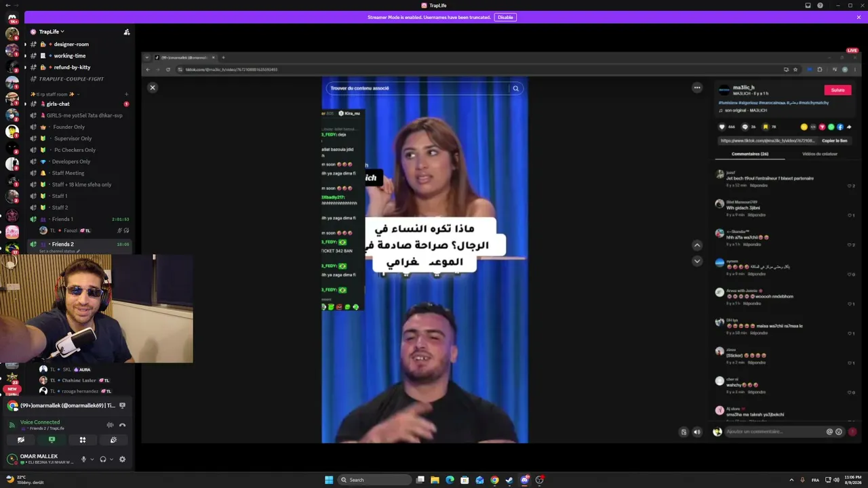Open the soundboard icon
This screenshot has height=488, width=868.
[113, 440]
